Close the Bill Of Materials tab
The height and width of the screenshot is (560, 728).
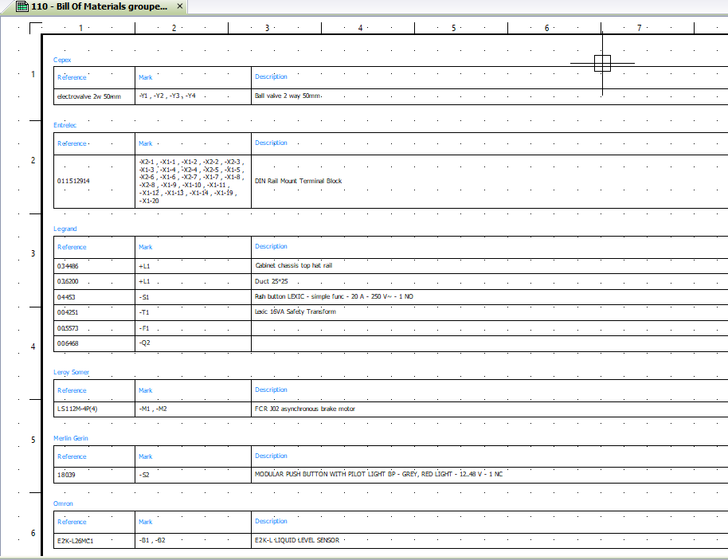(x=180, y=6)
